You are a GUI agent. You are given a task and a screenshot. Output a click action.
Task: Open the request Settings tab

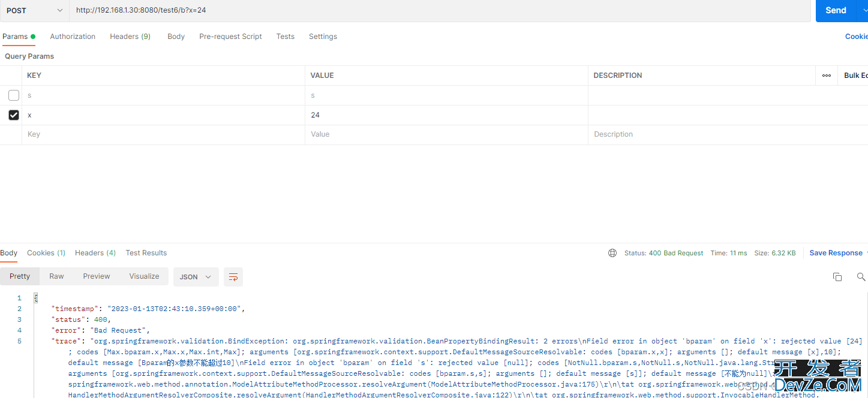click(323, 37)
